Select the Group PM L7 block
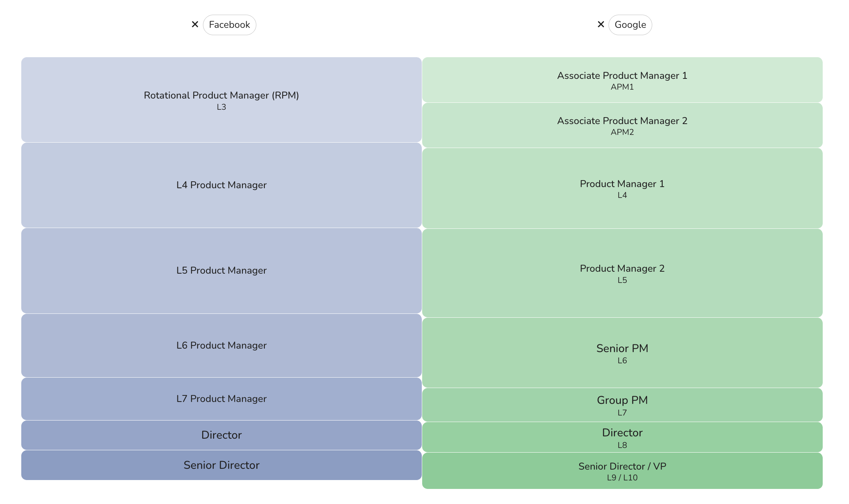The image size is (849, 504). pos(622,405)
